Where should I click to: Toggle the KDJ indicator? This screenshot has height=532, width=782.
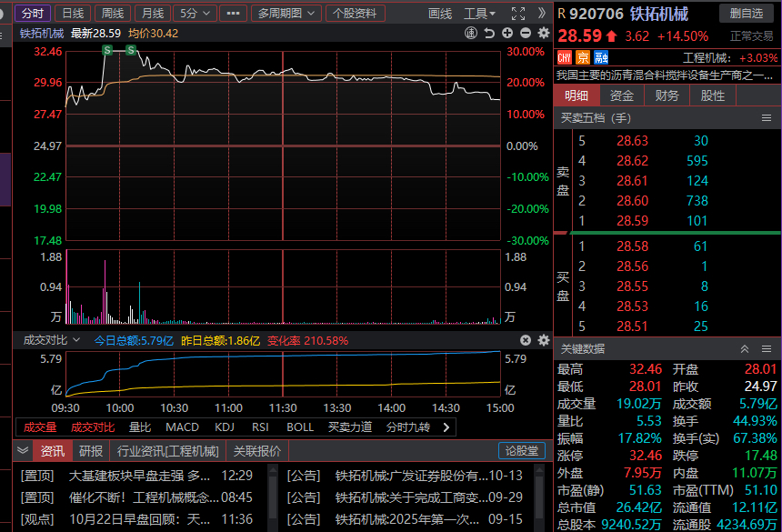(x=225, y=427)
